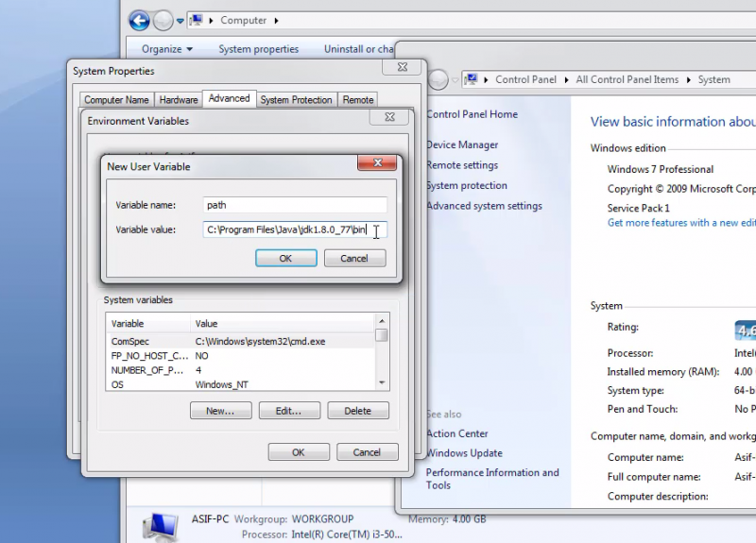Click Delete under System variables
756x543 pixels.
click(358, 411)
